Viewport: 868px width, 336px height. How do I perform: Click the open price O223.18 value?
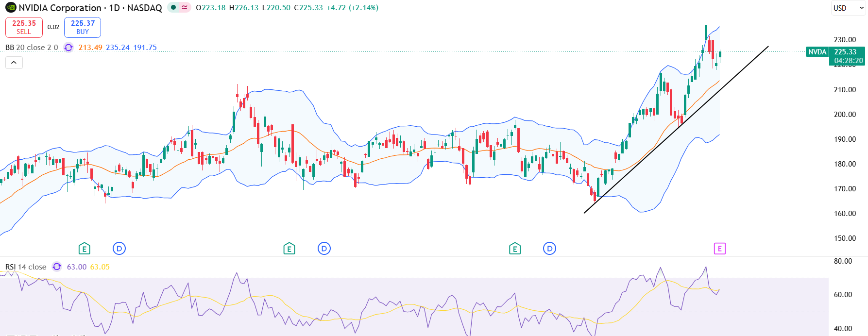point(211,8)
